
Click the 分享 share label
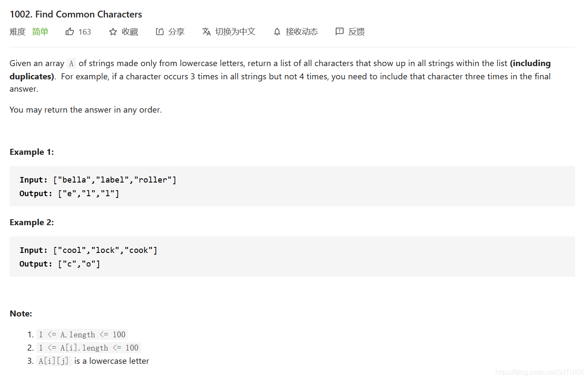(x=176, y=32)
